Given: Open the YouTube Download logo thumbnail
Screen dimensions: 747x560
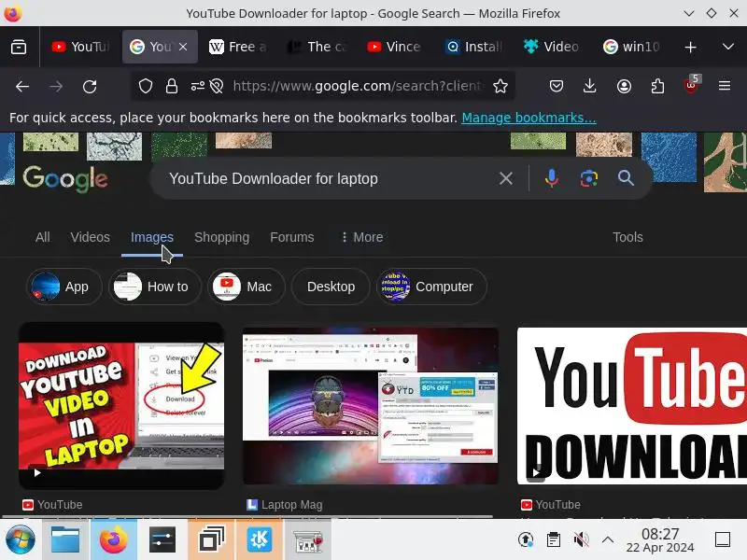Looking at the screenshot, I should click(x=632, y=406).
